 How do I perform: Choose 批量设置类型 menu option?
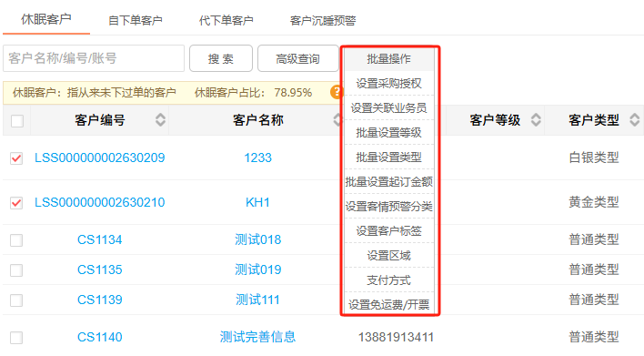tap(389, 157)
